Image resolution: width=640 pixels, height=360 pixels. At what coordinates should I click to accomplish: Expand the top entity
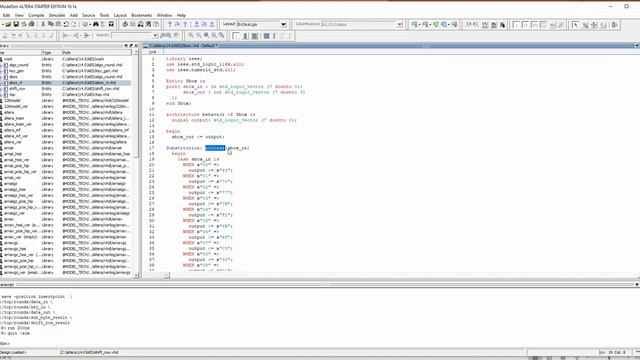point(2,95)
